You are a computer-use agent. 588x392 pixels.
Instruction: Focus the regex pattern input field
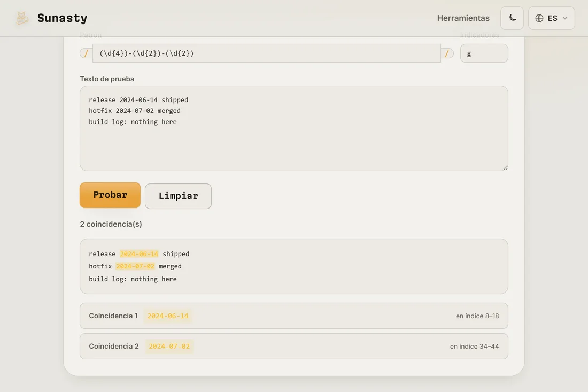coord(266,53)
